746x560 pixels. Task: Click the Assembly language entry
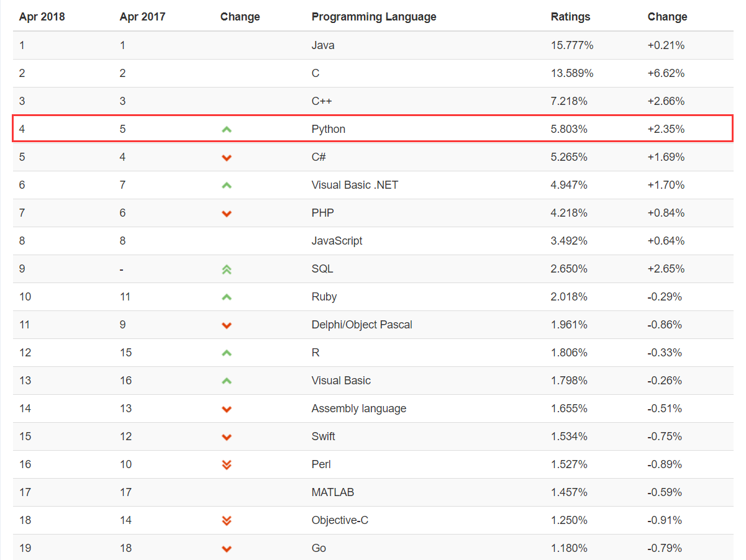(x=358, y=409)
